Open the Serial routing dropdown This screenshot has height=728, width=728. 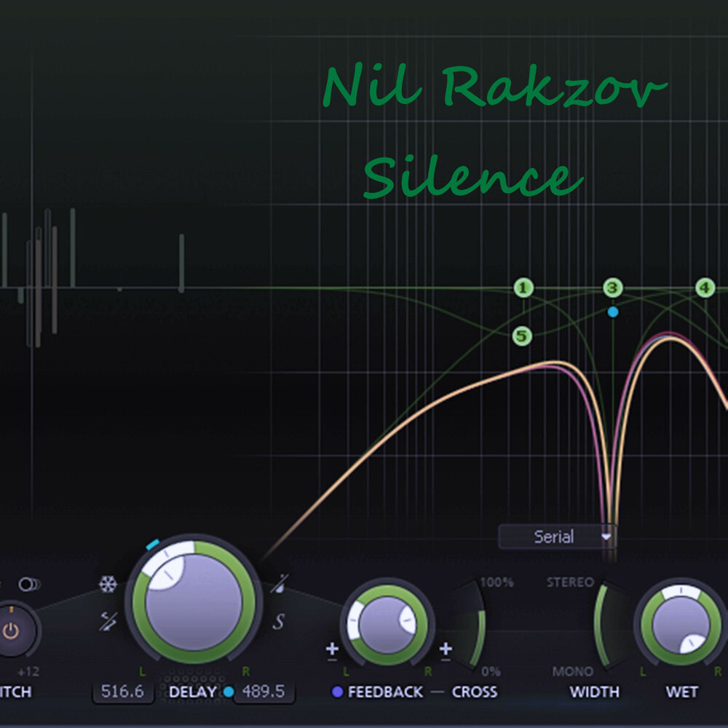coord(557,537)
